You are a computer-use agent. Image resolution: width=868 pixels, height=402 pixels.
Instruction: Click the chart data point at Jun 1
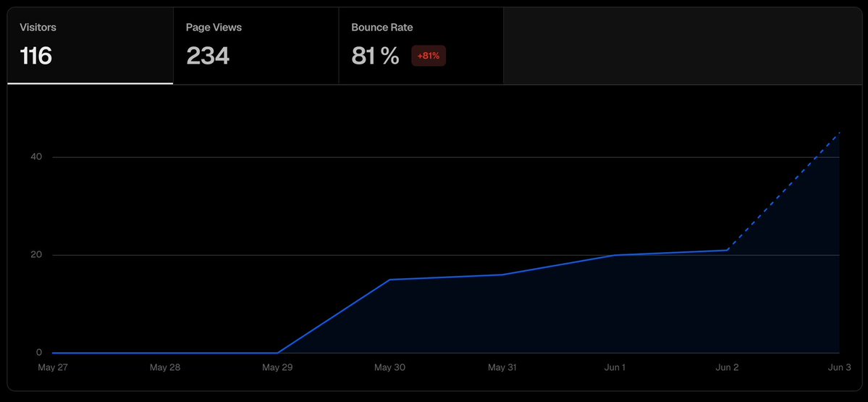[615, 255]
